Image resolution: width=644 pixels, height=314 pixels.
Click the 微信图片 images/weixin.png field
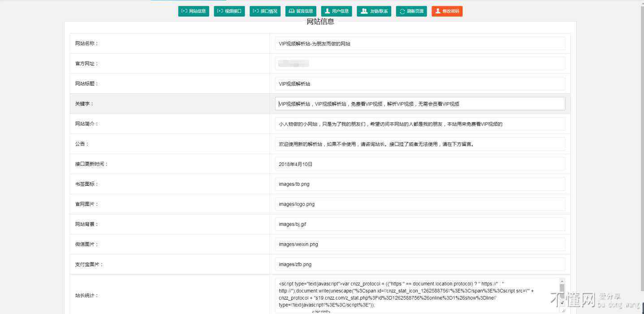click(420, 244)
